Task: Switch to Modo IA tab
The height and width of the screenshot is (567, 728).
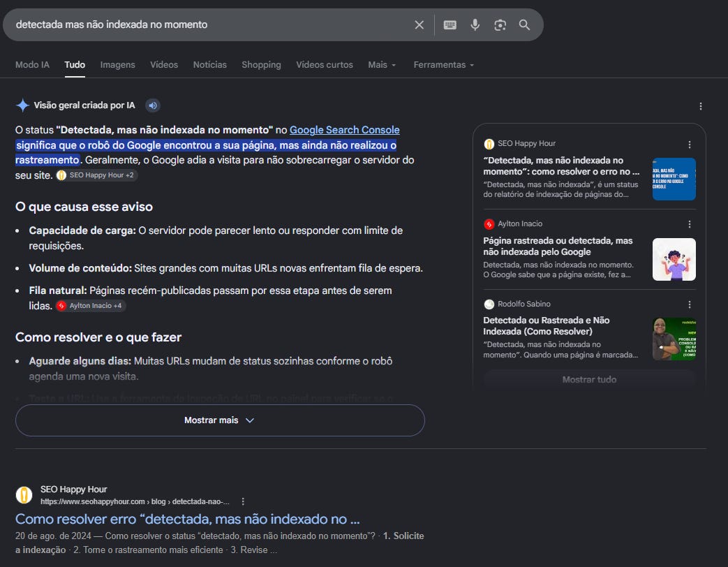Action: [32, 65]
